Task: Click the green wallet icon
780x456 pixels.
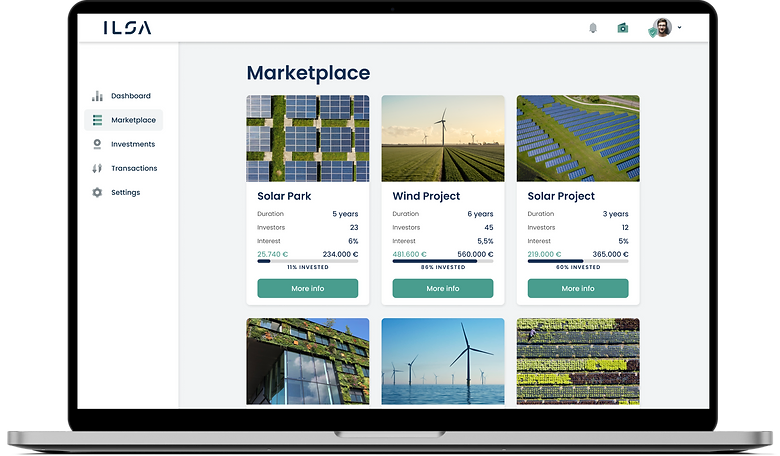Action: 622,28
